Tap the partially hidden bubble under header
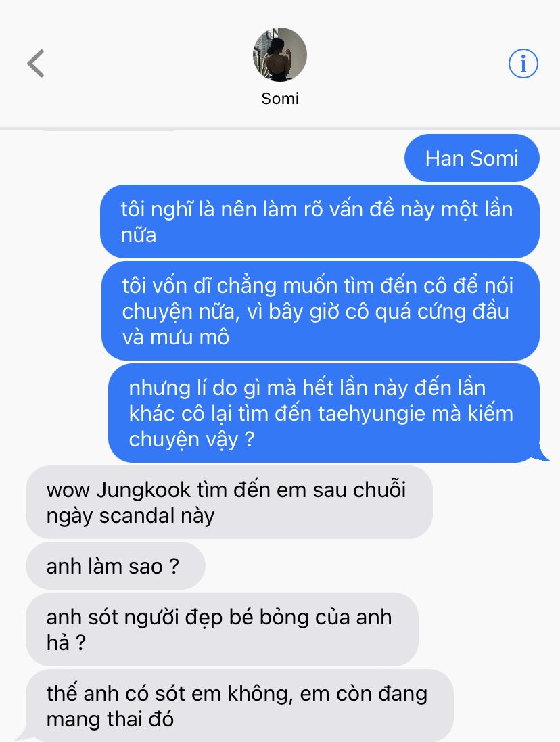560x742 pixels. click(x=109, y=129)
